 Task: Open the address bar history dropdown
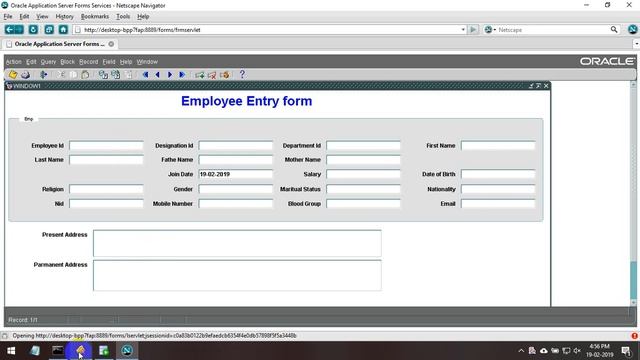point(463,29)
